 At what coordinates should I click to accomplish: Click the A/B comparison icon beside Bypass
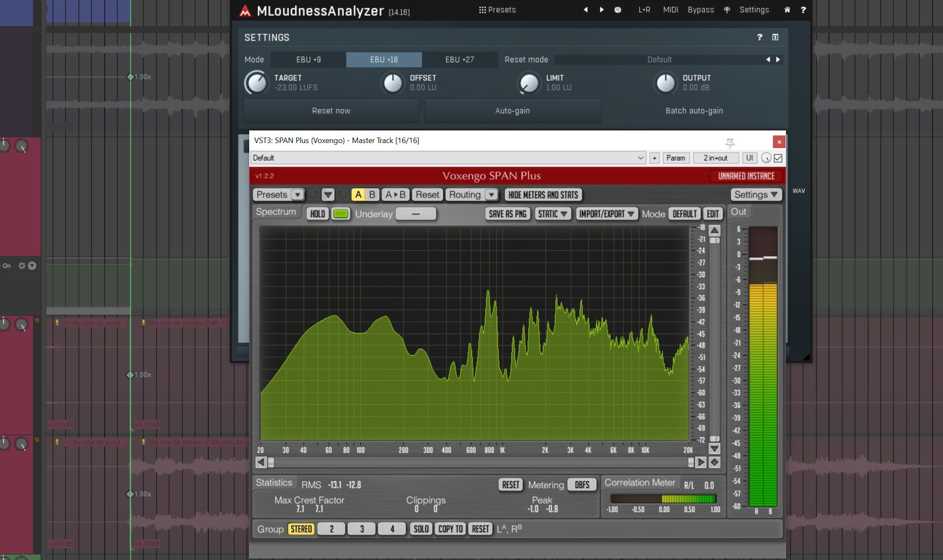(x=727, y=10)
